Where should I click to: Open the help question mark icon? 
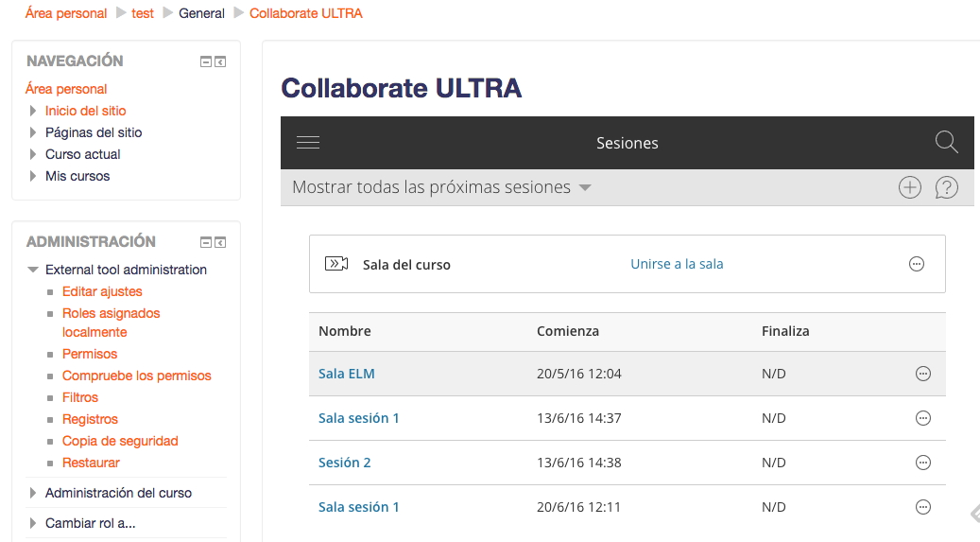pyautogui.click(x=947, y=187)
